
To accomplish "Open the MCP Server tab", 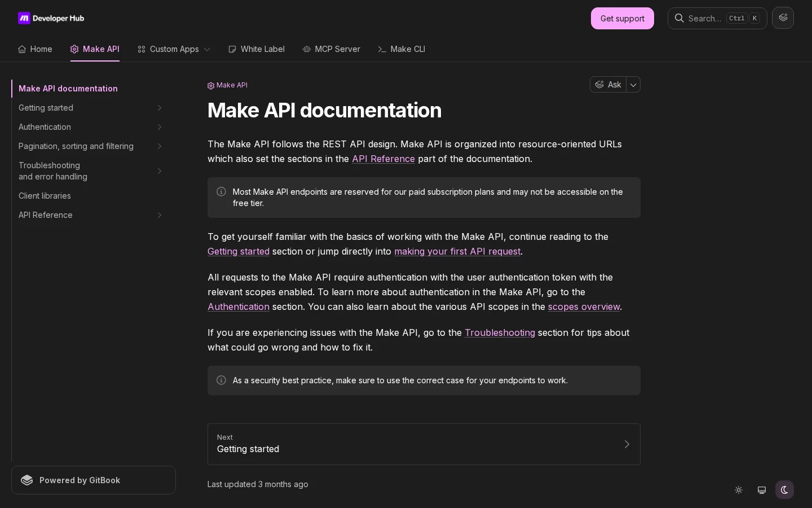I will [x=332, y=49].
